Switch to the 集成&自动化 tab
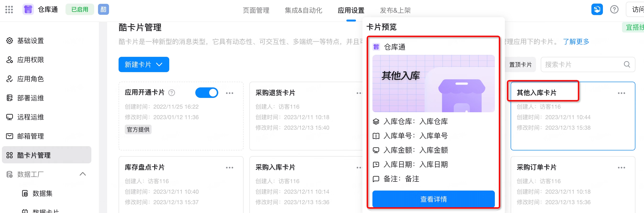This screenshot has width=644, height=213. (303, 10)
